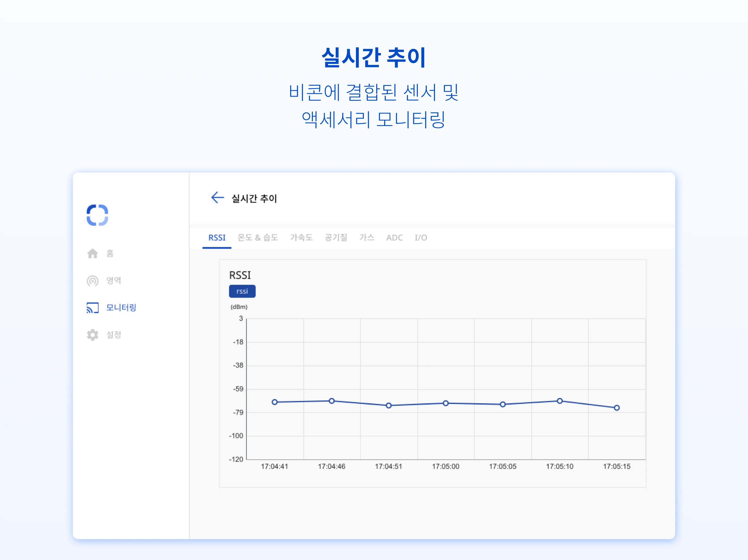This screenshot has width=748, height=560.
Task: Click the data point at 17:05:10
Action: coord(560,401)
